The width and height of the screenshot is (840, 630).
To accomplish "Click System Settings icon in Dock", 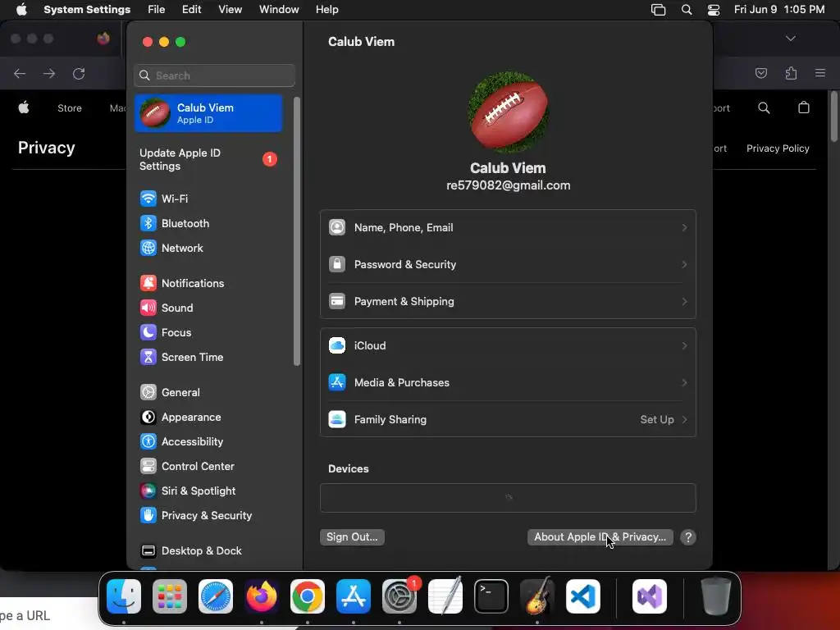I will tap(399, 596).
